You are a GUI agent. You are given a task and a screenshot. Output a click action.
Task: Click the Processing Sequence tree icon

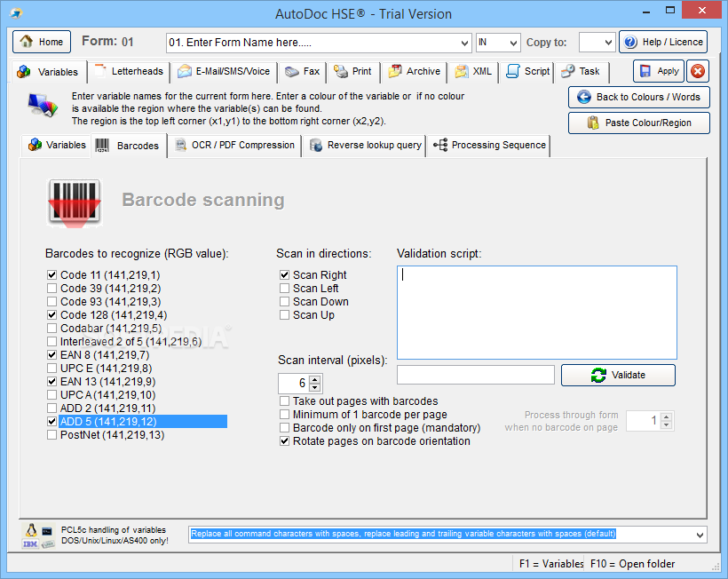point(440,145)
